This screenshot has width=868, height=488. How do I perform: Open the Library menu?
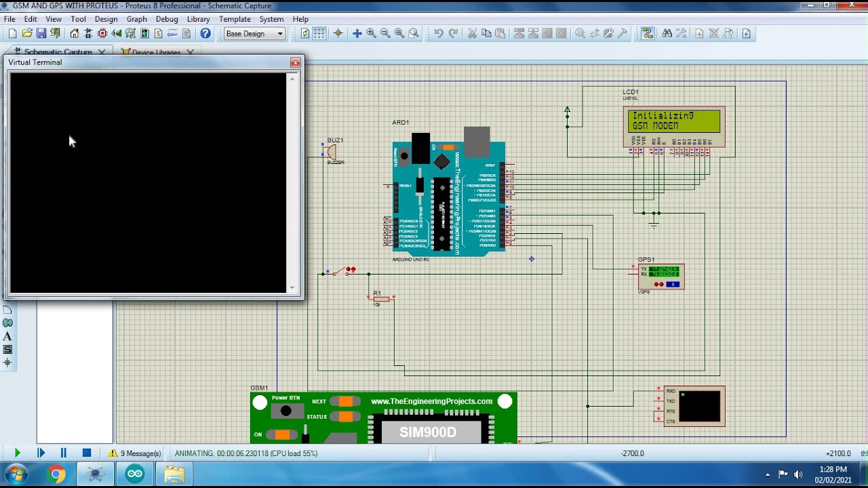[198, 19]
